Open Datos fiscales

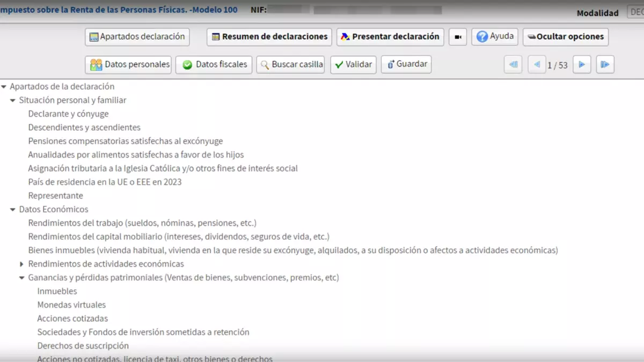[214, 64]
